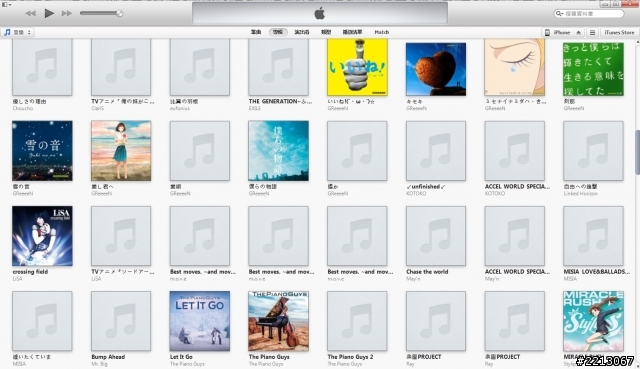This screenshot has height=369, width=640.
Task: Click the '僕らの物語' album title text
Action: (x=263, y=187)
